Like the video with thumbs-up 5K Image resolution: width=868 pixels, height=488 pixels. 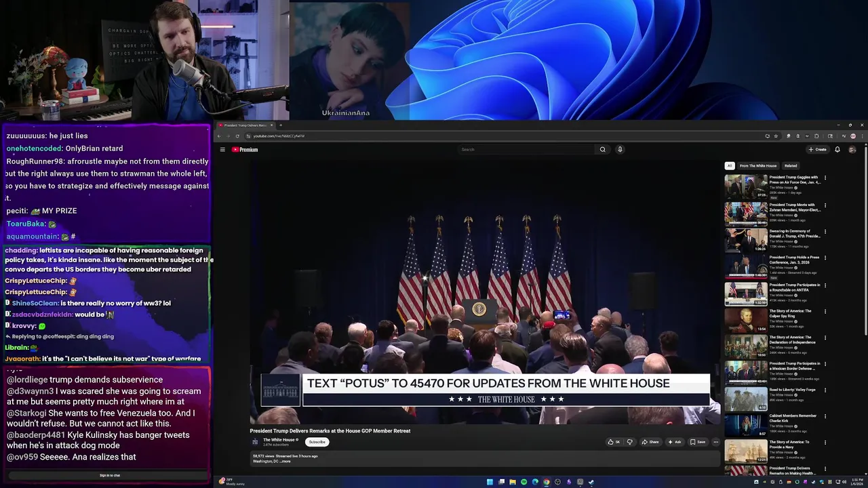(614, 442)
